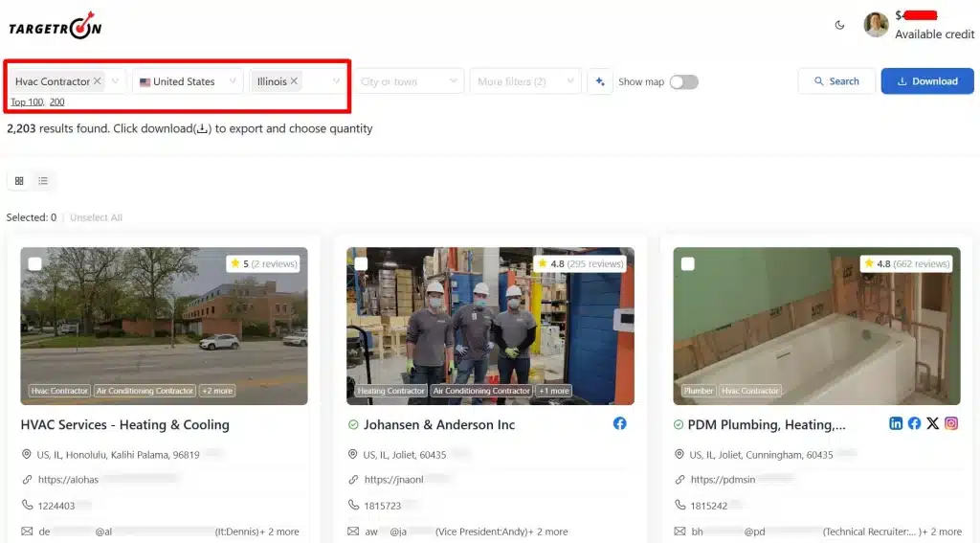Open PDM Plumbing Instagram profile

[951, 423]
